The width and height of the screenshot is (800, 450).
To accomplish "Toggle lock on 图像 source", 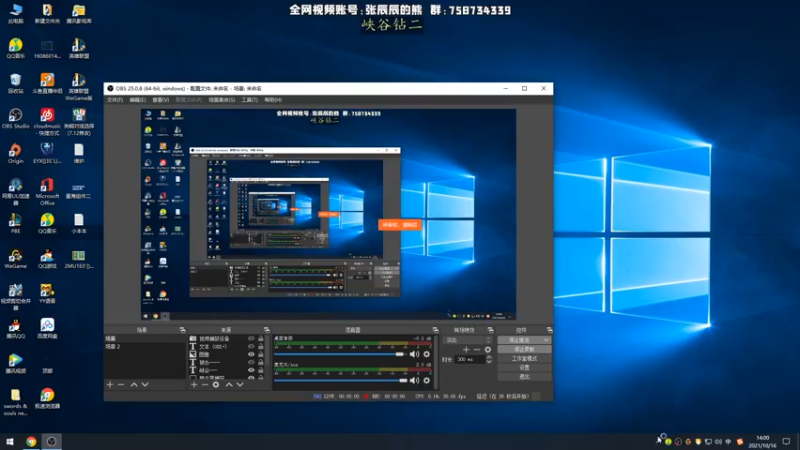I will coord(261,354).
